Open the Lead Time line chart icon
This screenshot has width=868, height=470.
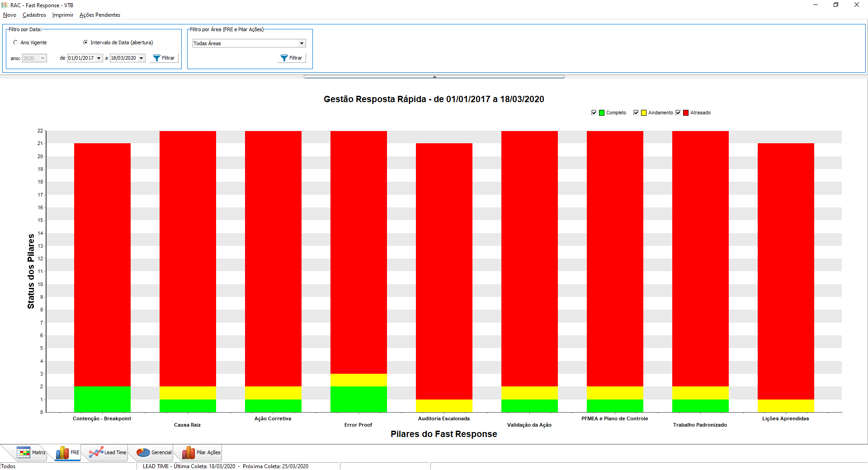tap(96, 452)
